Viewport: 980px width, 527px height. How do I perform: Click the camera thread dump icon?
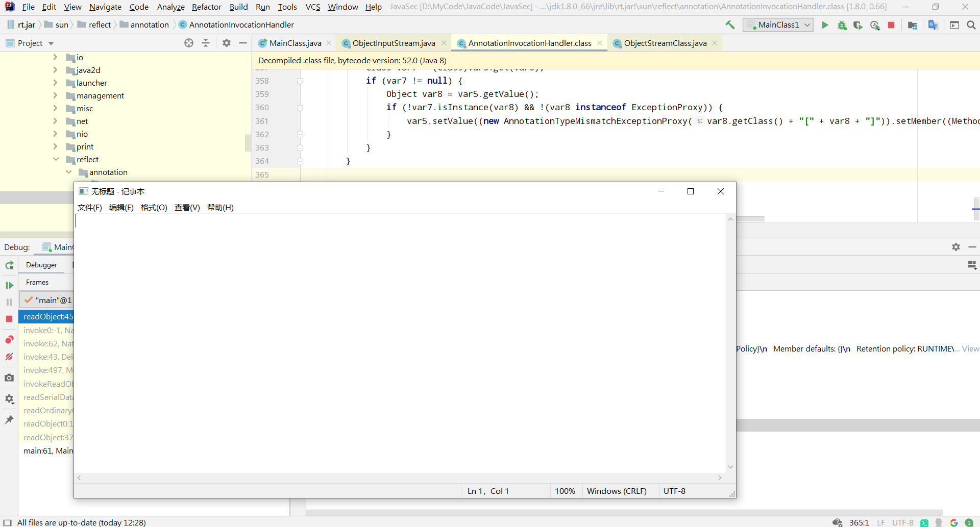(x=9, y=378)
